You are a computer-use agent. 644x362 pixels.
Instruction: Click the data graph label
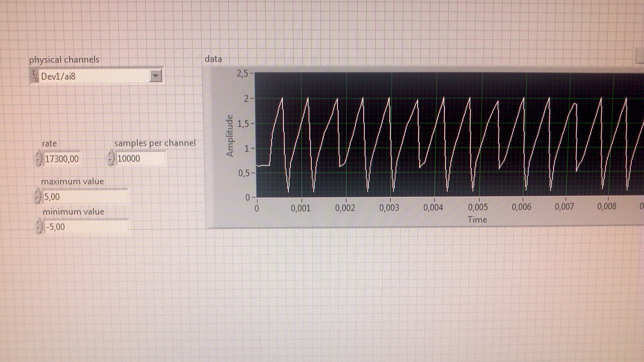(213, 59)
